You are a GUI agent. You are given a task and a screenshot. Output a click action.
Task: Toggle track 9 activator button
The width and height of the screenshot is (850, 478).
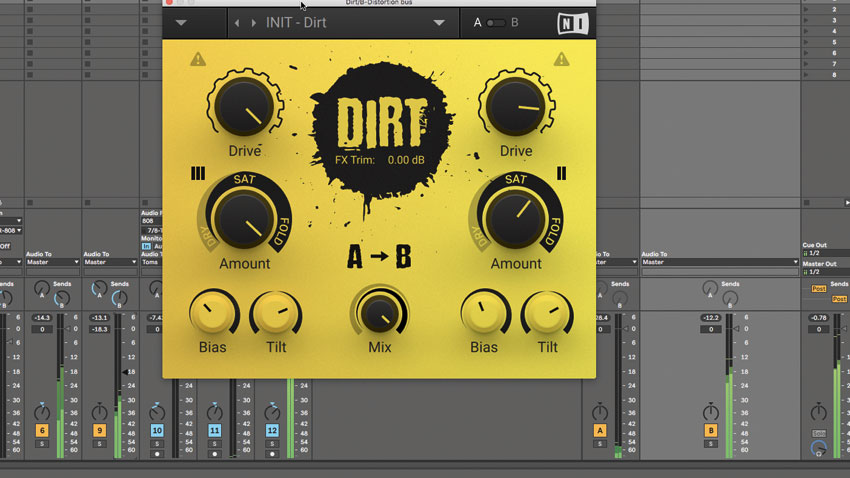point(99,430)
